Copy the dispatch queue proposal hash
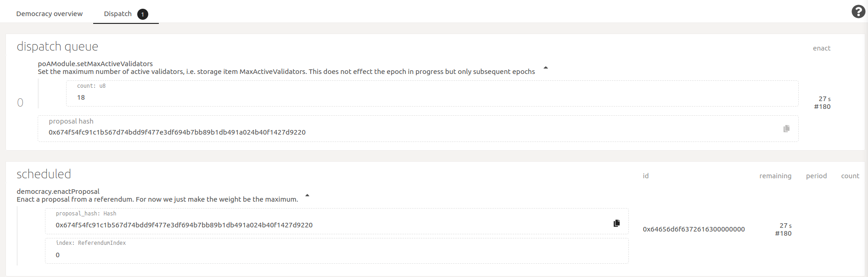This screenshot has width=868, height=277. (786, 129)
